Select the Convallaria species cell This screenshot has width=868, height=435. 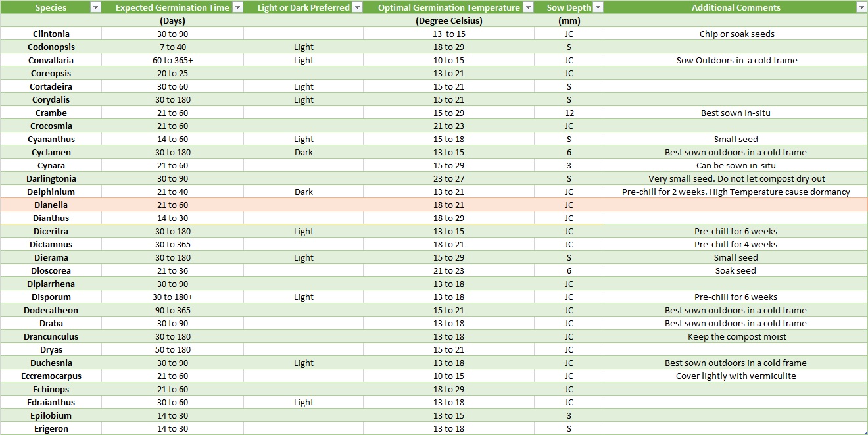click(x=51, y=60)
